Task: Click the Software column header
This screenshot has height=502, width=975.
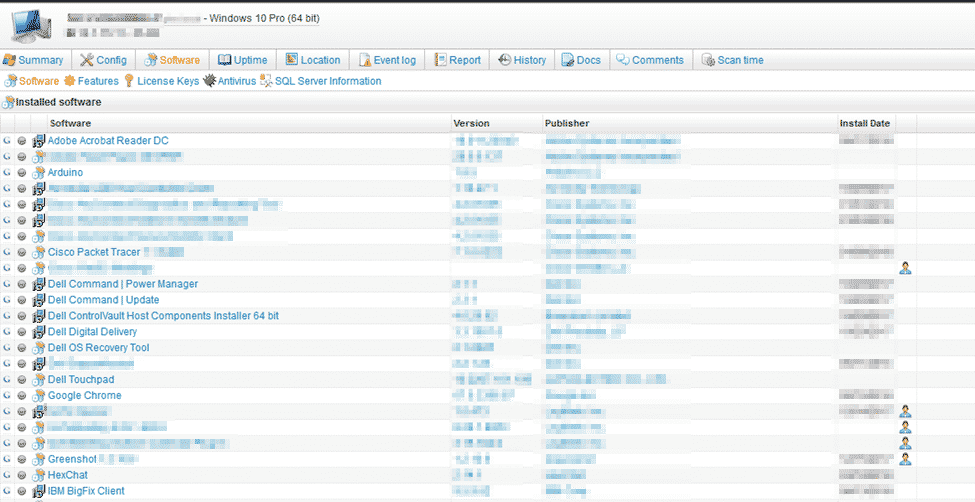Action: (70, 123)
